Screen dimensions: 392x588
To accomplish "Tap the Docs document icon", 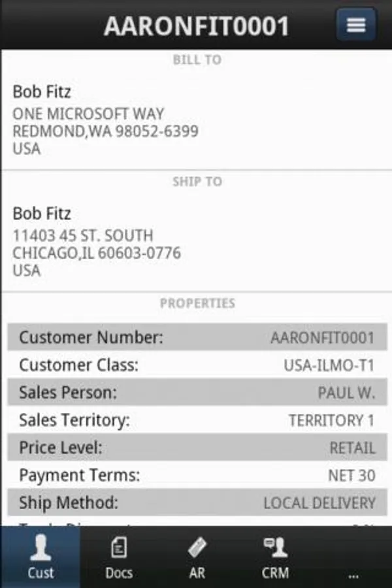I will (119, 547).
